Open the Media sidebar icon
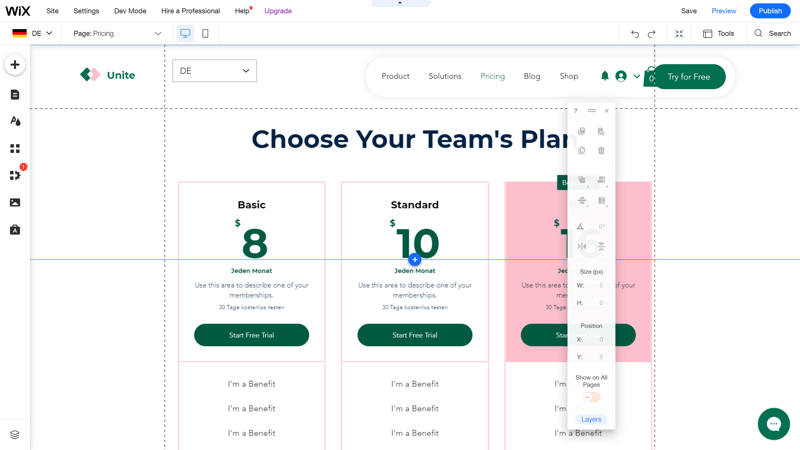This screenshot has height=450, width=800. pos(15,203)
